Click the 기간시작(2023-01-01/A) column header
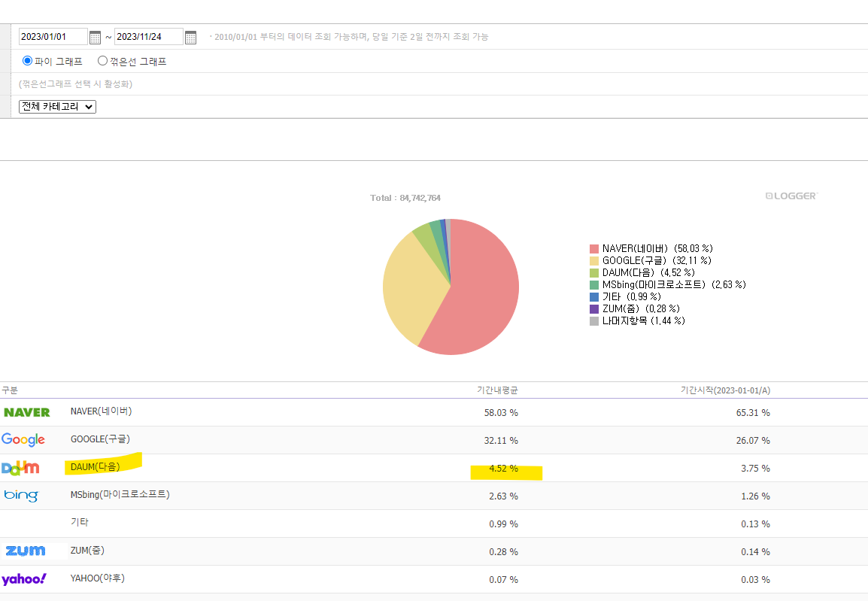 pos(725,390)
